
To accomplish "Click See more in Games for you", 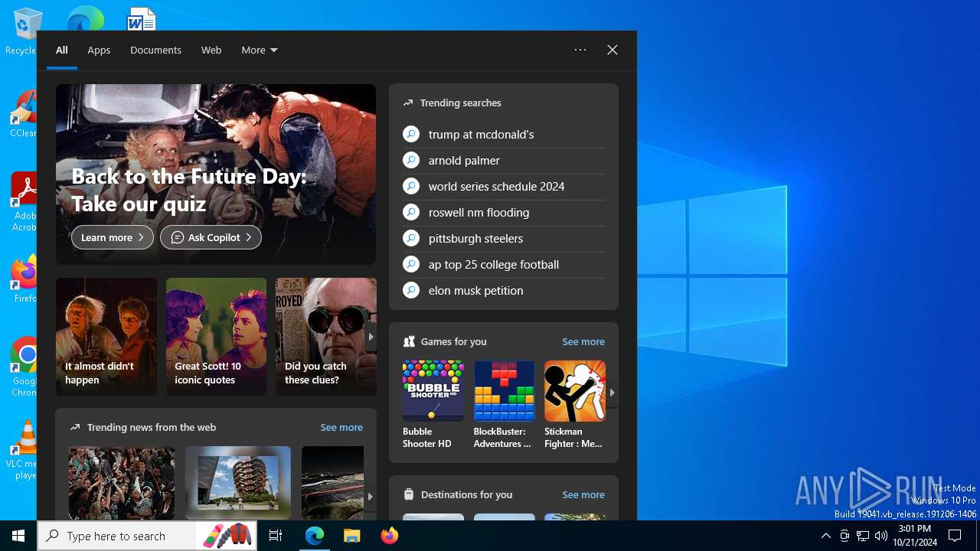I will (x=583, y=341).
